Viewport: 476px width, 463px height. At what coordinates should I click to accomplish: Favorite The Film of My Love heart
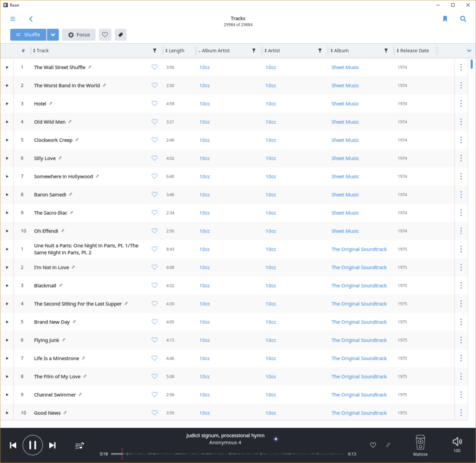[x=154, y=377]
